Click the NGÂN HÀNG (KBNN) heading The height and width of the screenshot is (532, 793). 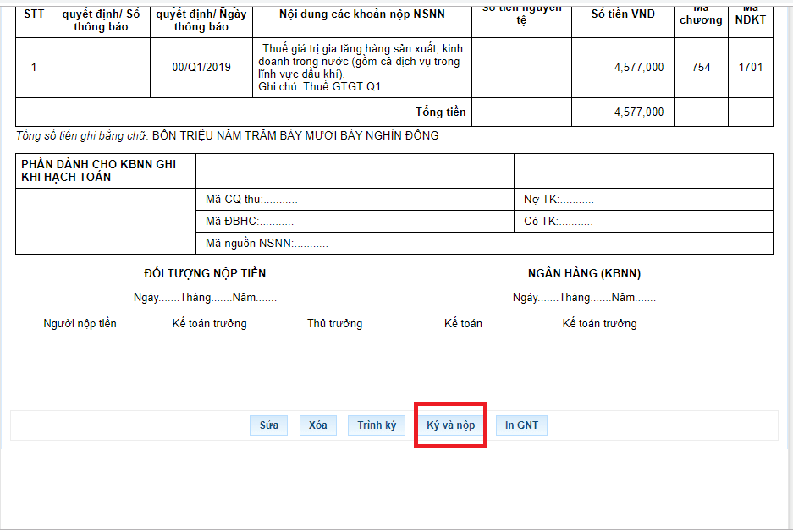(584, 274)
